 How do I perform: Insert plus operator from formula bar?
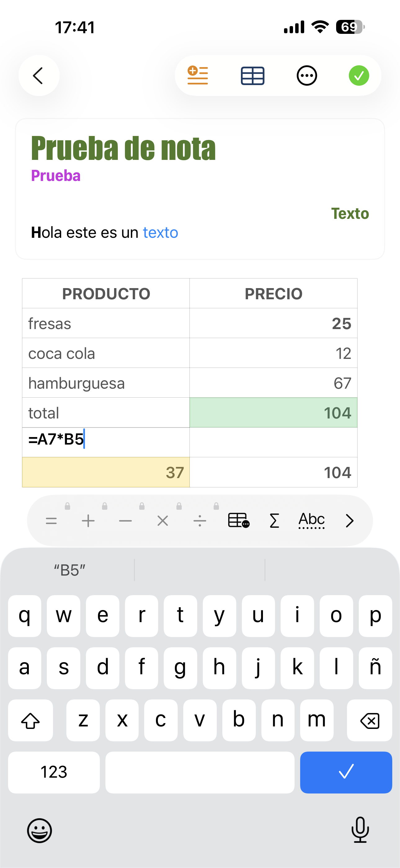click(88, 521)
